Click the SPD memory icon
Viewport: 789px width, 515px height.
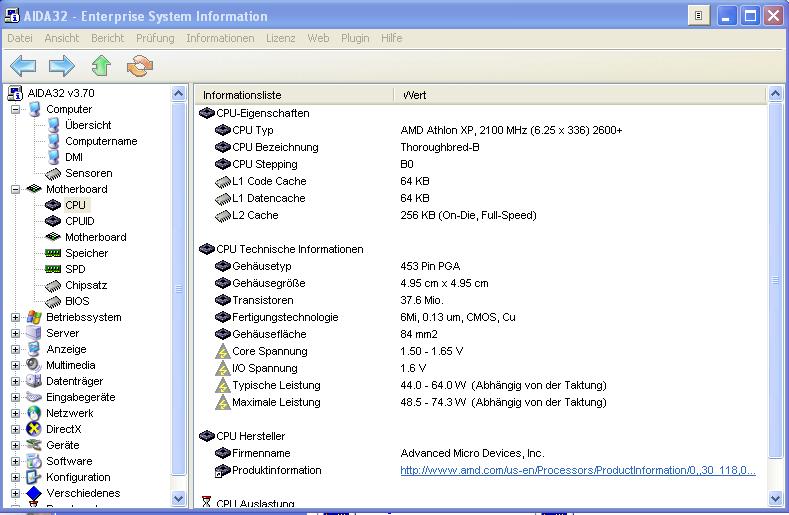click(x=53, y=269)
